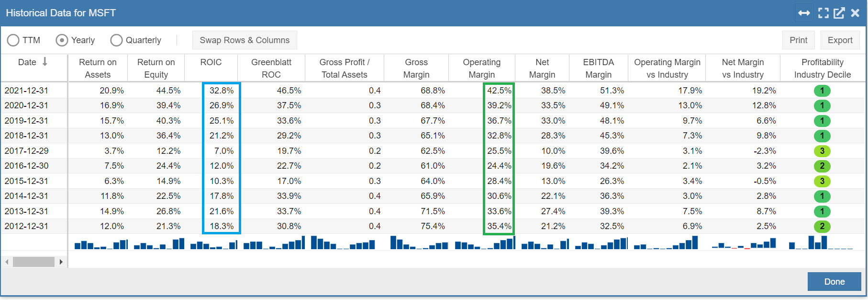Click the Net Margin vs Industry header
The width and height of the screenshot is (868, 300).
743,68
